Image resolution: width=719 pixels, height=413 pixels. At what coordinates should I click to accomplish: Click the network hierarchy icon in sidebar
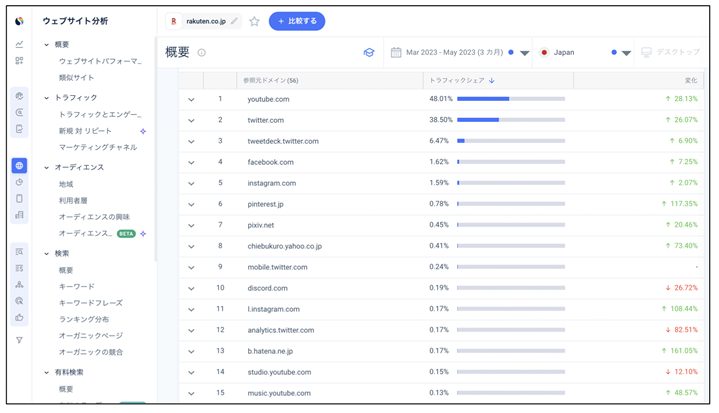(19, 285)
